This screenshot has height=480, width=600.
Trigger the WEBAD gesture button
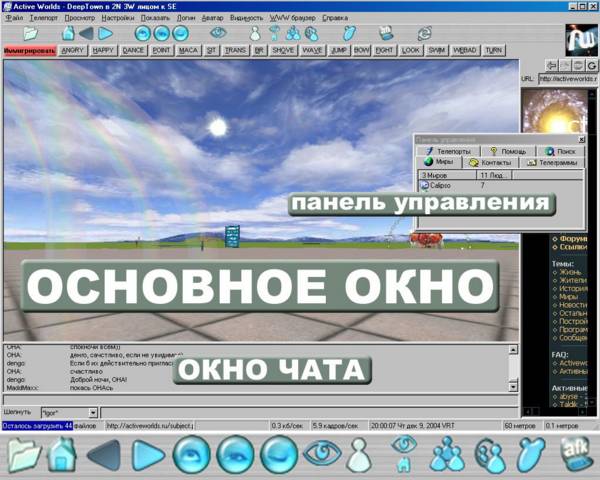tap(465, 51)
